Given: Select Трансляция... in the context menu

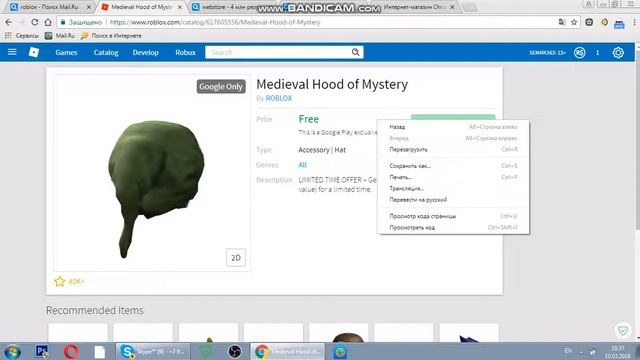Looking at the screenshot, I should point(453,188).
